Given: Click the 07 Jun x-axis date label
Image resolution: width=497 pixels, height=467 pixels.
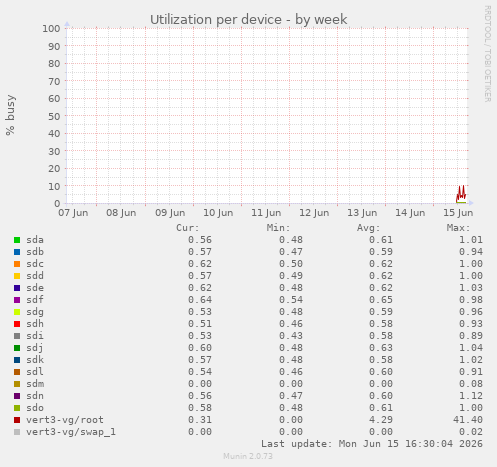Looking at the screenshot, I should click(73, 213).
